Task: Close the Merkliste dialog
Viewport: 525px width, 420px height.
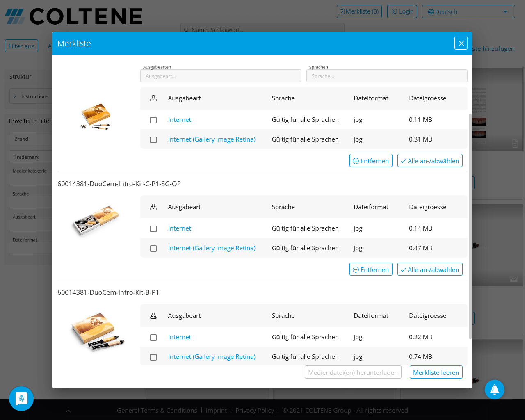Action: pyautogui.click(x=461, y=43)
